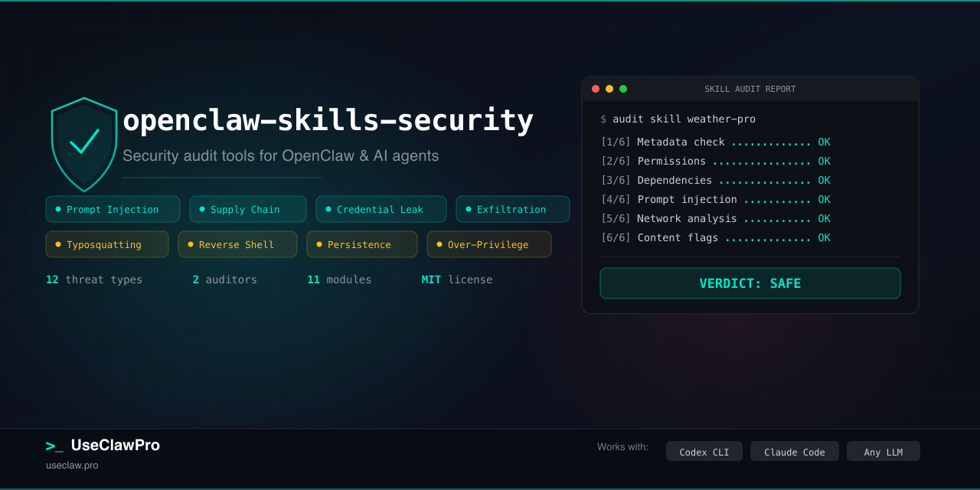
Task: Toggle the Reverse Shell threat filter
Action: point(237,243)
